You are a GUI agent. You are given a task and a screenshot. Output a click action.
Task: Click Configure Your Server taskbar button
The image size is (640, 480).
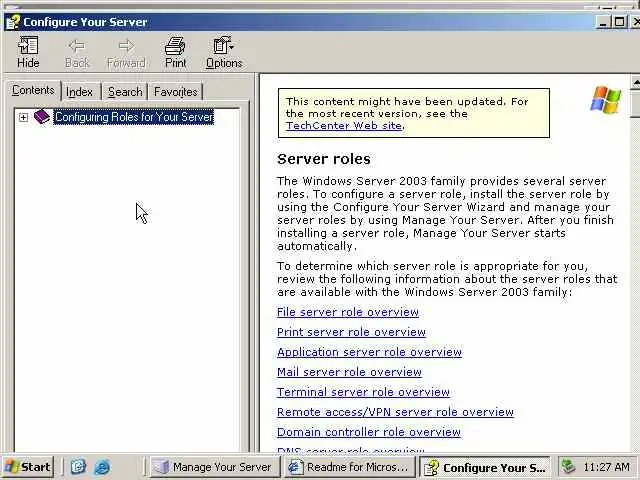[x=485, y=468]
